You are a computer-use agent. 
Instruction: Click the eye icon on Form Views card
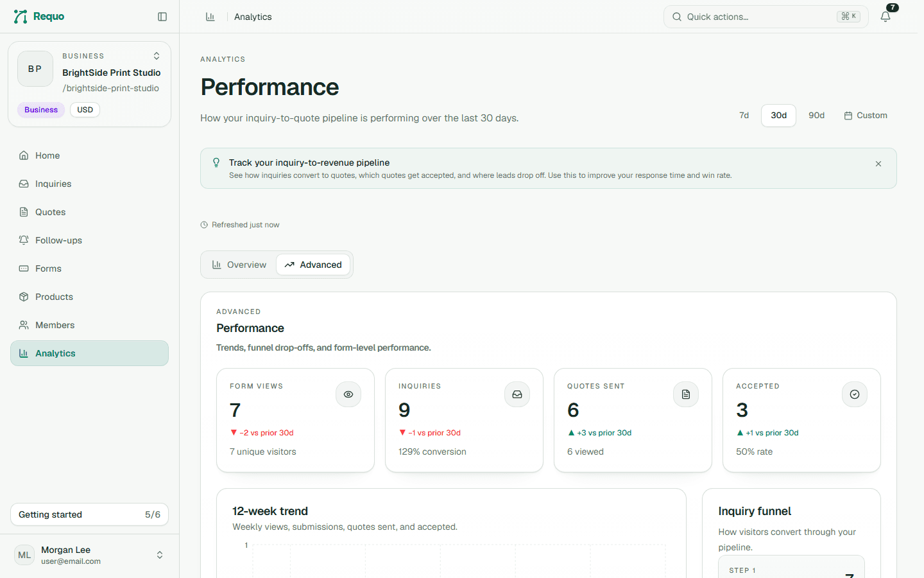coord(348,394)
